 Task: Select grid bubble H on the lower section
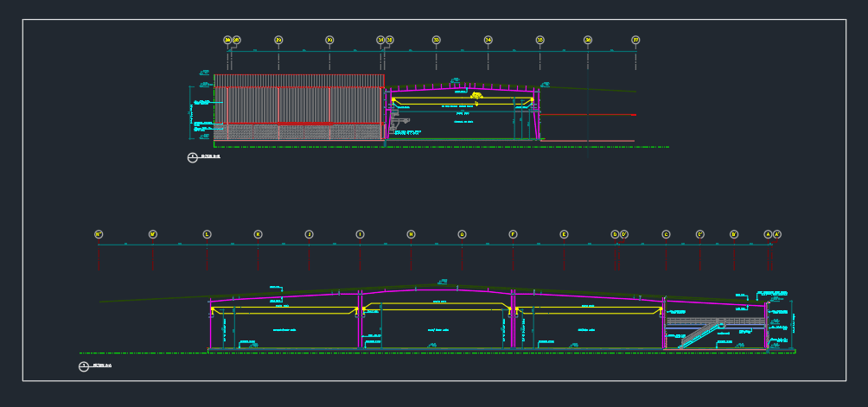[x=411, y=234]
